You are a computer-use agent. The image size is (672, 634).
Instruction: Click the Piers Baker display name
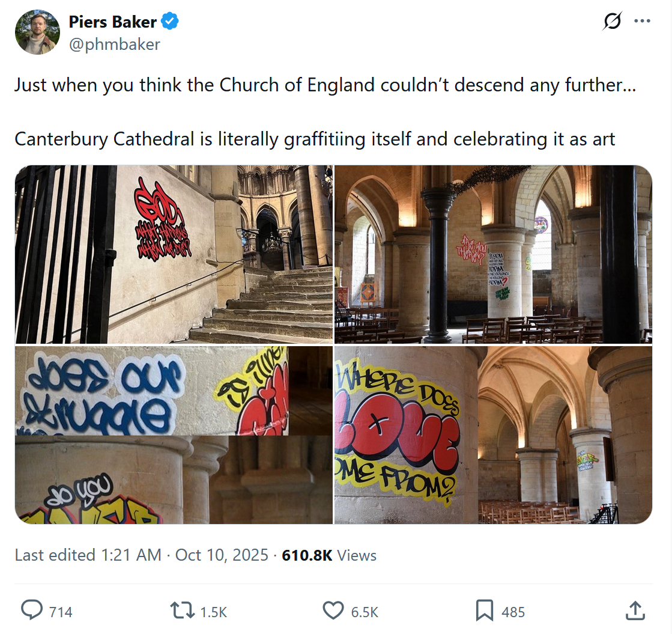point(112,22)
